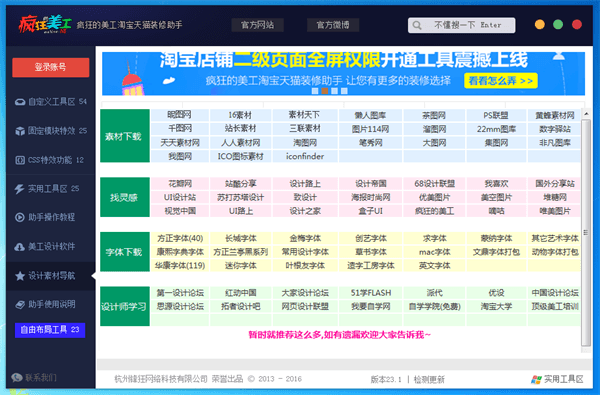
Task: Open the mac字体 link
Action: click(x=434, y=252)
